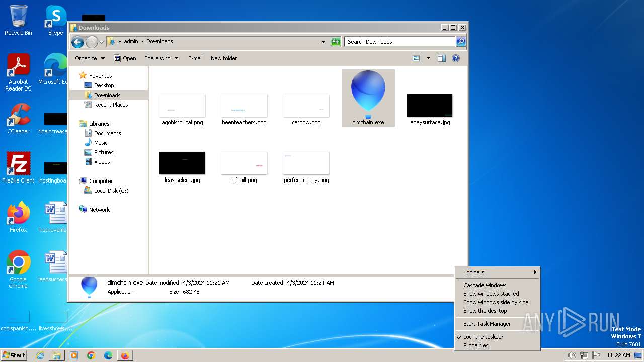Open Google Chrome from the taskbar
This screenshot has height=362, width=644.
click(91, 355)
